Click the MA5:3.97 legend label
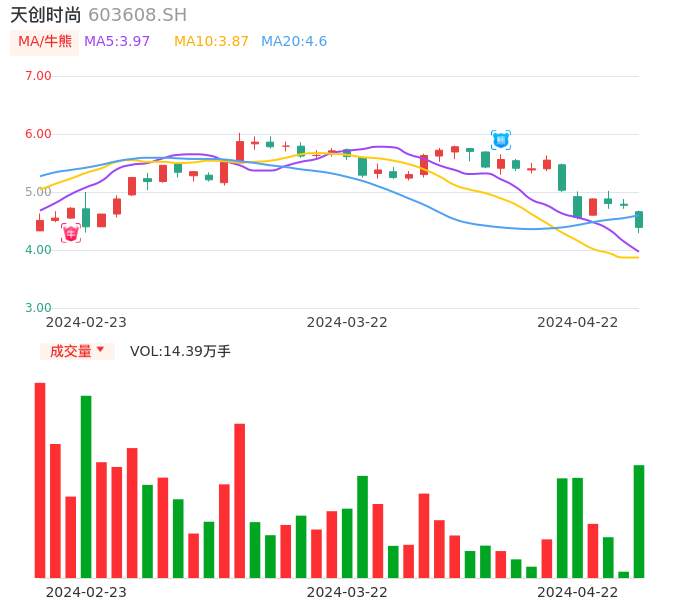This screenshot has width=686, height=606. 117,42
